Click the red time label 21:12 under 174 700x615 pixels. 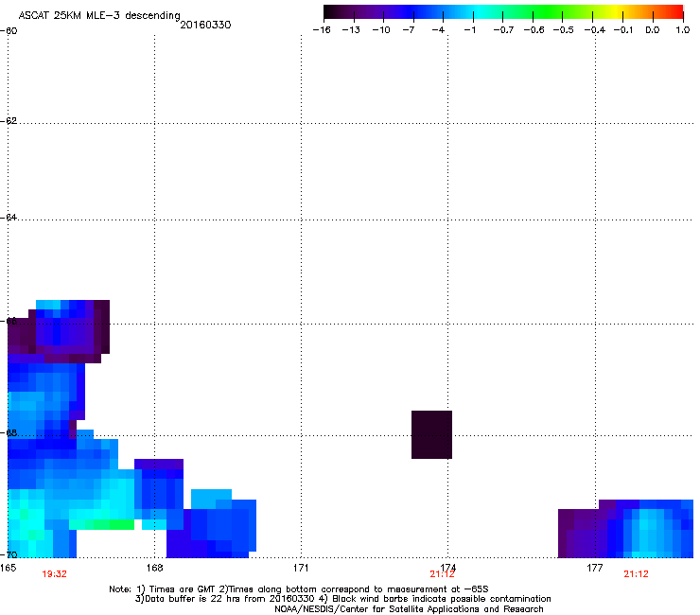[x=442, y=574]
